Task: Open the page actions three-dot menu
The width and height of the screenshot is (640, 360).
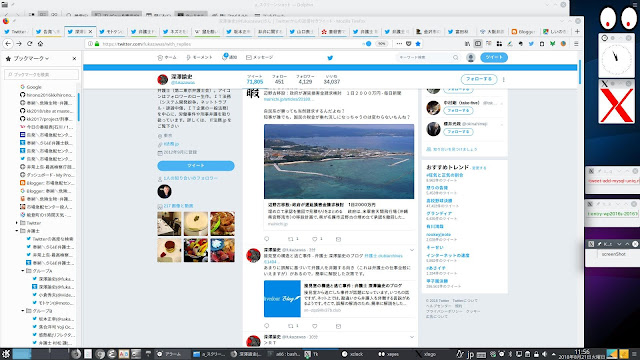Action: pyautogui.click(x=399, y=44)
